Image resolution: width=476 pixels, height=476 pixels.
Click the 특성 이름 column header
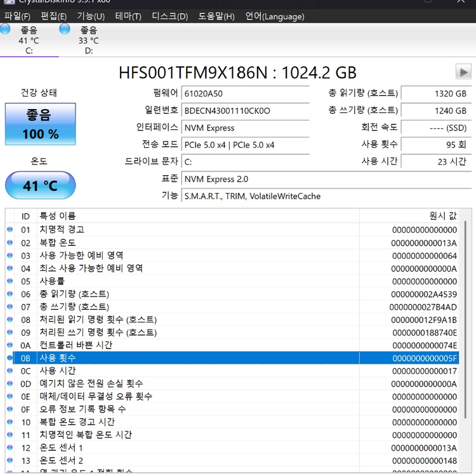[x=198, y=216]
